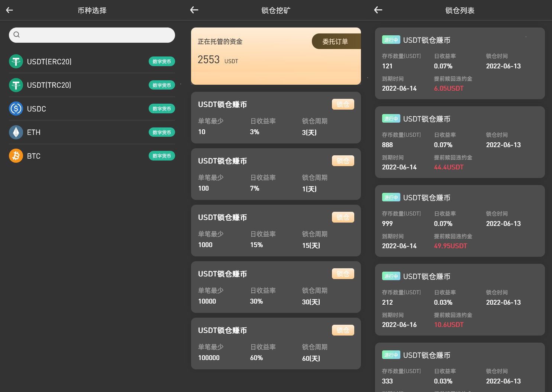Click the 44.4USDT early redemption penalty

pyautogui.click(x=449, y=167)
